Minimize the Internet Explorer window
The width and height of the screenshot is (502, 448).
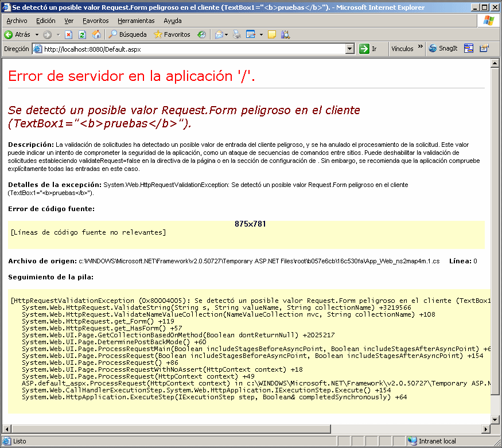(x=476, y=7)
